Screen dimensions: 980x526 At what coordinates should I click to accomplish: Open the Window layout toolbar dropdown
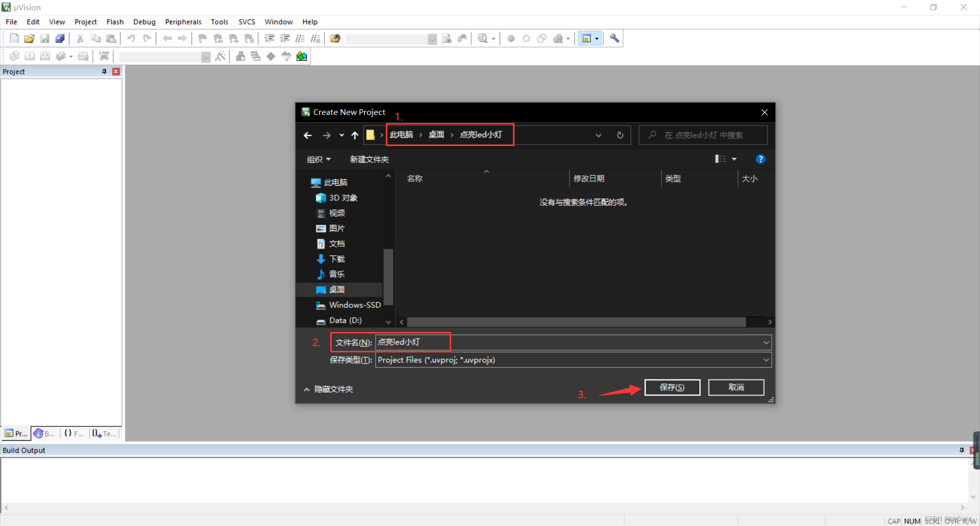[597, 38]
